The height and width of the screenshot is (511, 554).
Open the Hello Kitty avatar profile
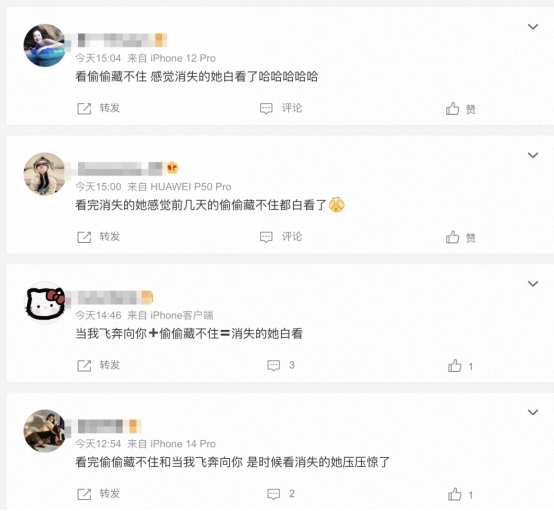(45, 303)
